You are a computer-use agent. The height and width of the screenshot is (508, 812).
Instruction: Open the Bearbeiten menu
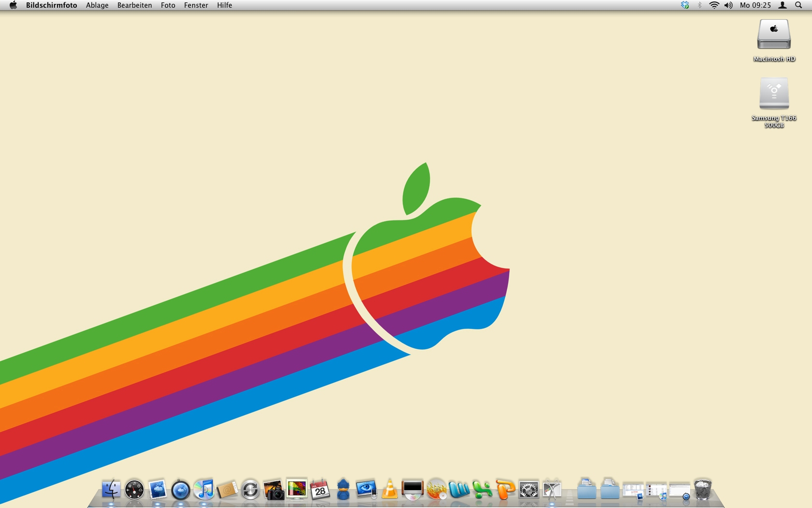tap(134, 5)
